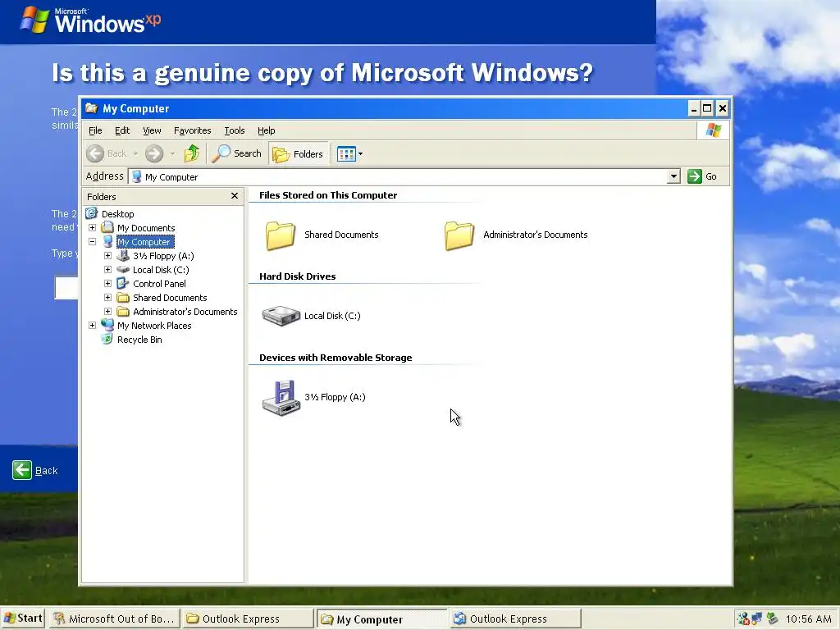Image resolution: width=840 pixels, height=630 pixels.
Task: Click the wizard's green Back arrow icon
Action: 22,470
